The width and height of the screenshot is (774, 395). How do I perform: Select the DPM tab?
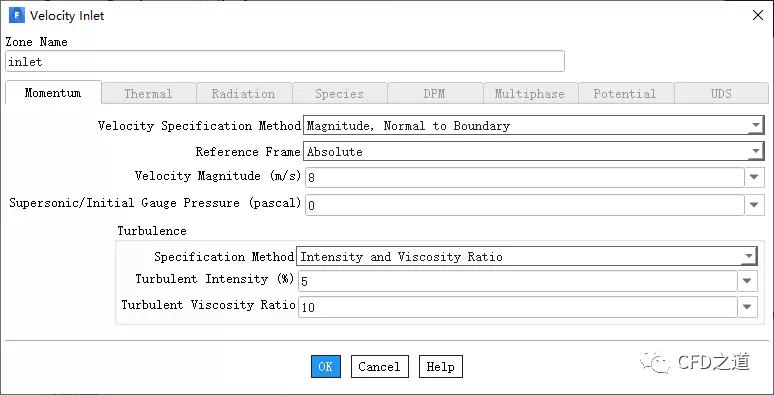point(434,93)
